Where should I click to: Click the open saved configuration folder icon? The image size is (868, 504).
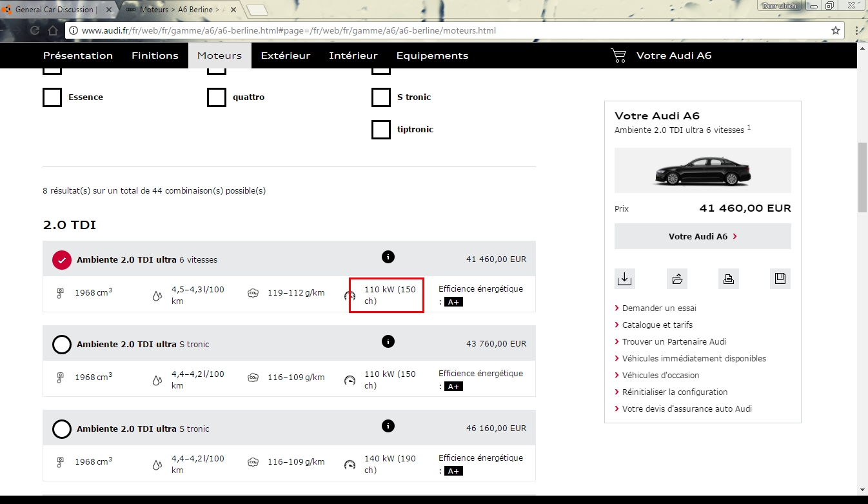point(677,279)
